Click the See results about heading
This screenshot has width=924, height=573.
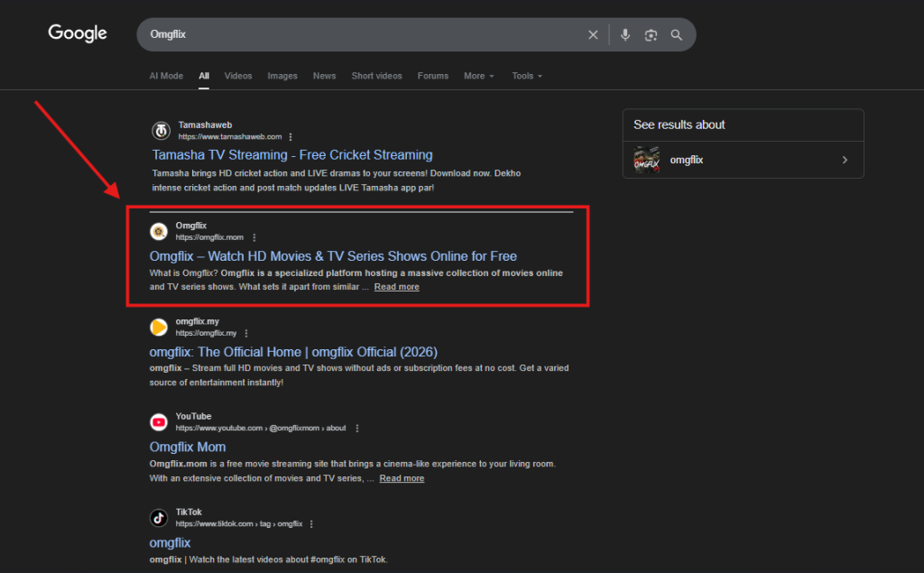tap(679, 125)
